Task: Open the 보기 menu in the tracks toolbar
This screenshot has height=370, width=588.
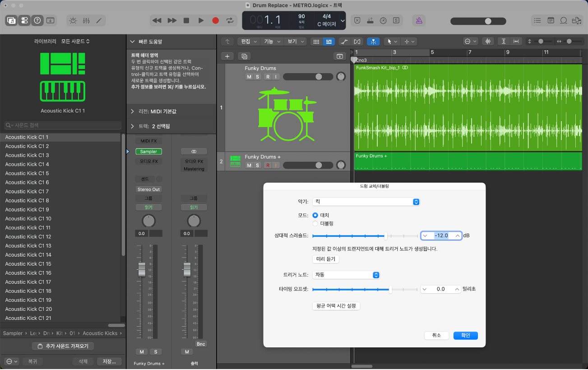Action: pyautogui.click(x=296, y=42)
